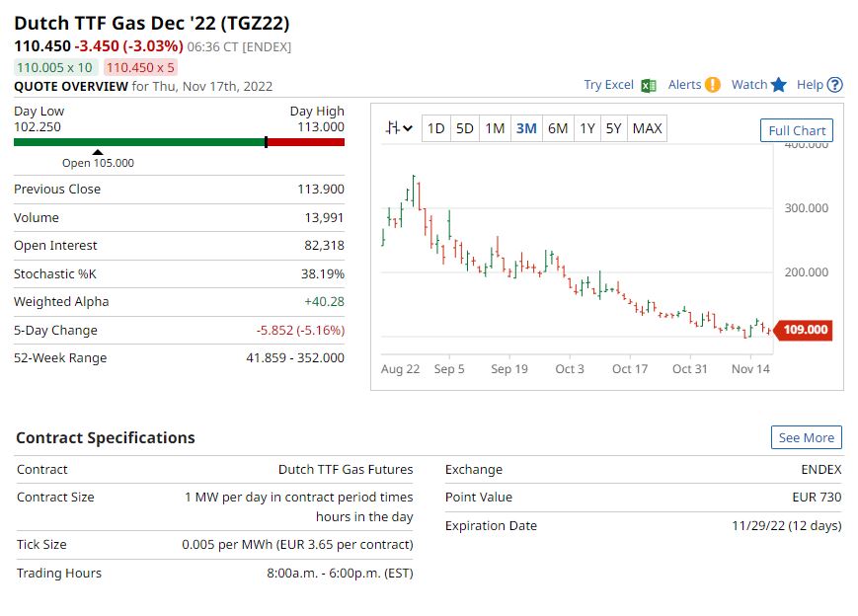858x616 pixels.
Task: Click the Watch star icon
Action: [x=779, y=85]
